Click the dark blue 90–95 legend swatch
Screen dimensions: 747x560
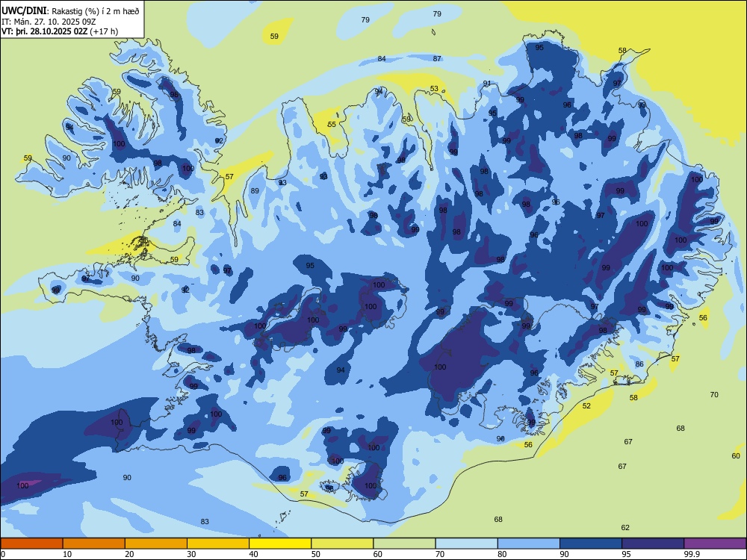(591, 544)
